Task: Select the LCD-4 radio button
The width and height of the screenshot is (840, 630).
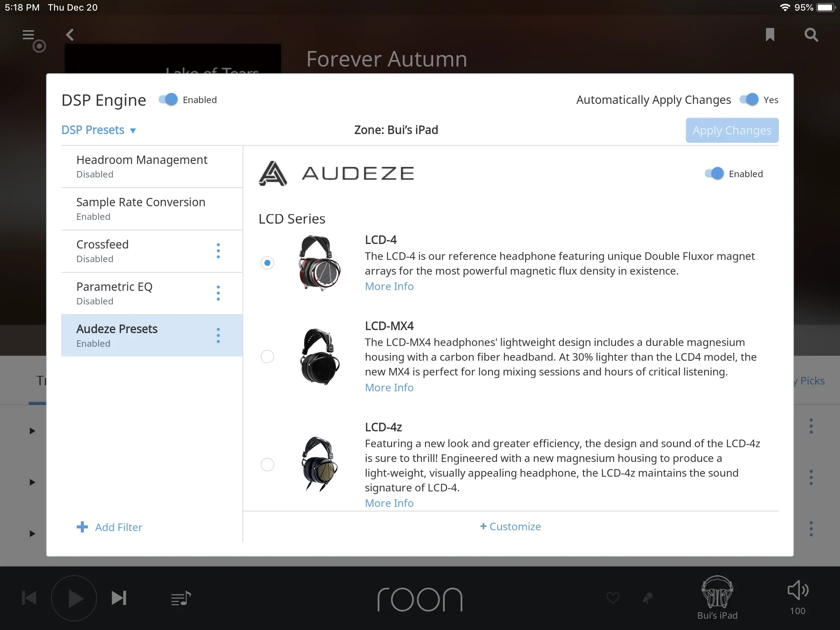Action: click(x=267, y=263)
